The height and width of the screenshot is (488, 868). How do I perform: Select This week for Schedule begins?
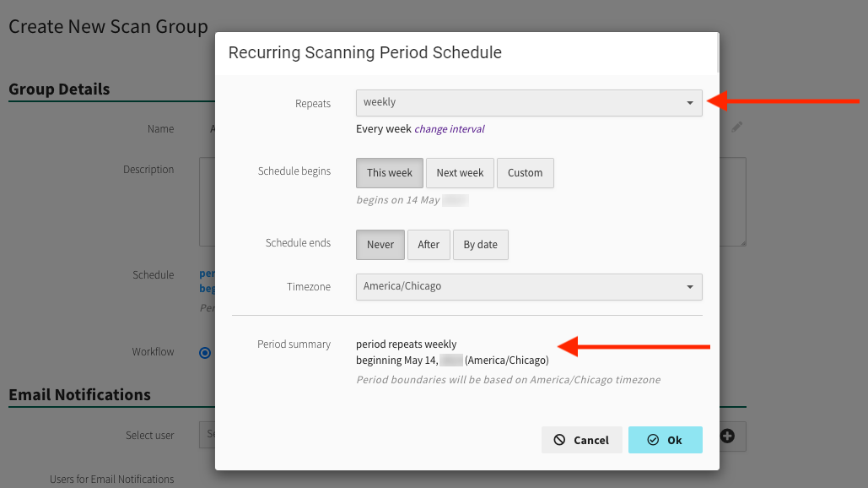point(389,173)
